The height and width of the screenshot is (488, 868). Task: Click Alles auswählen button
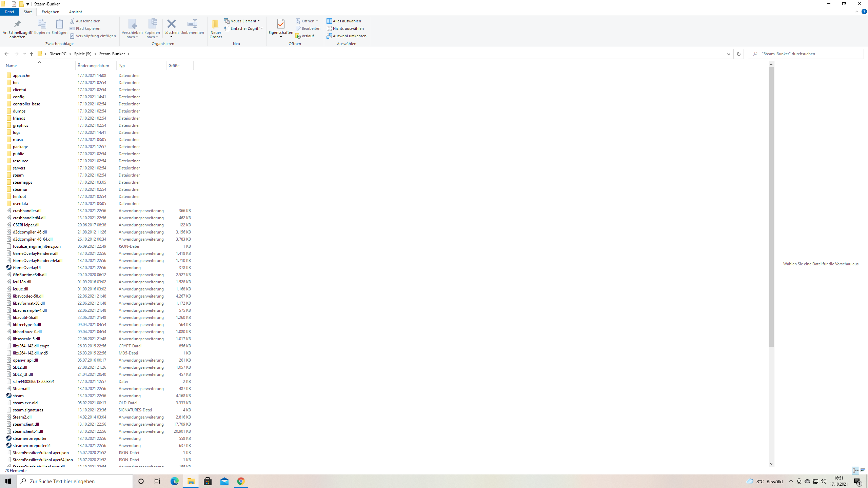[x=344, y=21]
